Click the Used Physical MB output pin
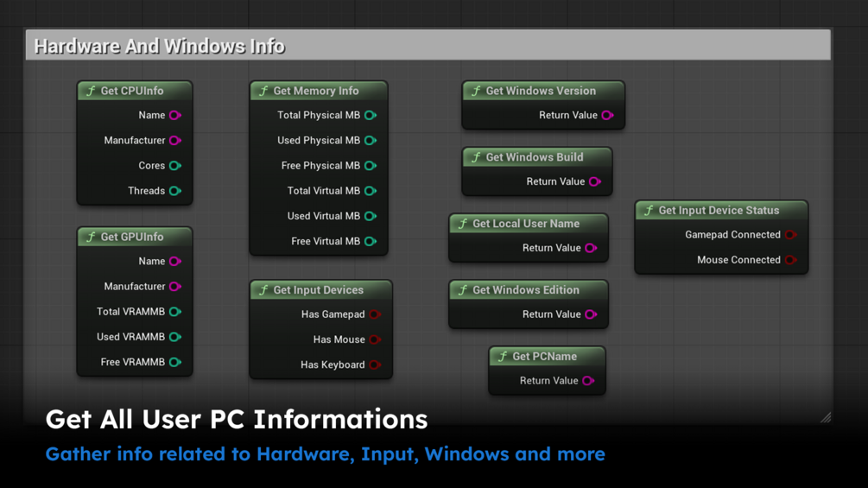The image size is (868, 488). click(x=371, y=141)
